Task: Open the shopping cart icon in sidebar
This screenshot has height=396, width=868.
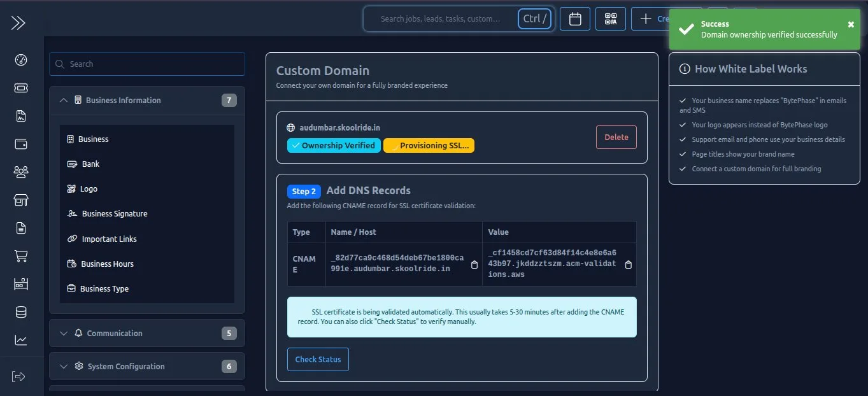Action: (21, 256)
